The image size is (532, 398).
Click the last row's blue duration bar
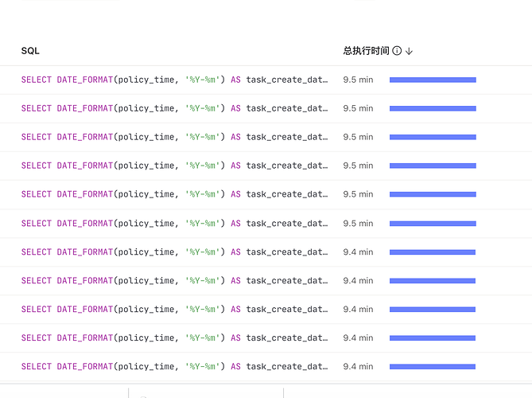(x=432, y=366)
